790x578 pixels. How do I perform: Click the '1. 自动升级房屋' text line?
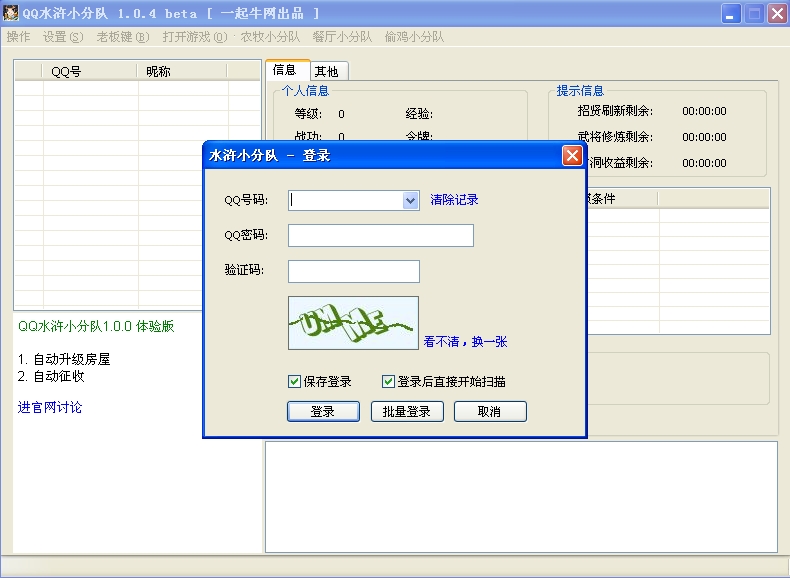(x=64, y=359)
